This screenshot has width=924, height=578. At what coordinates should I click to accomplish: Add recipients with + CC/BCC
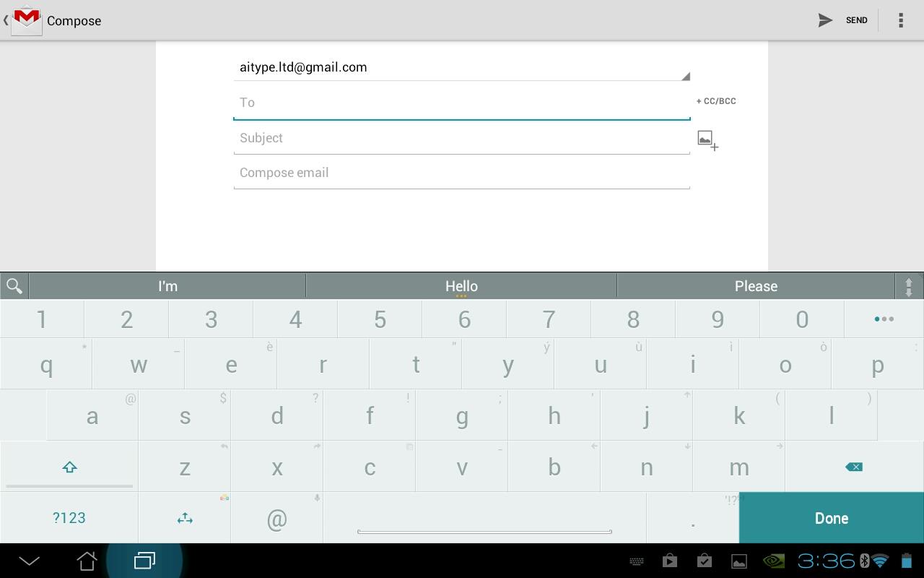716,101
